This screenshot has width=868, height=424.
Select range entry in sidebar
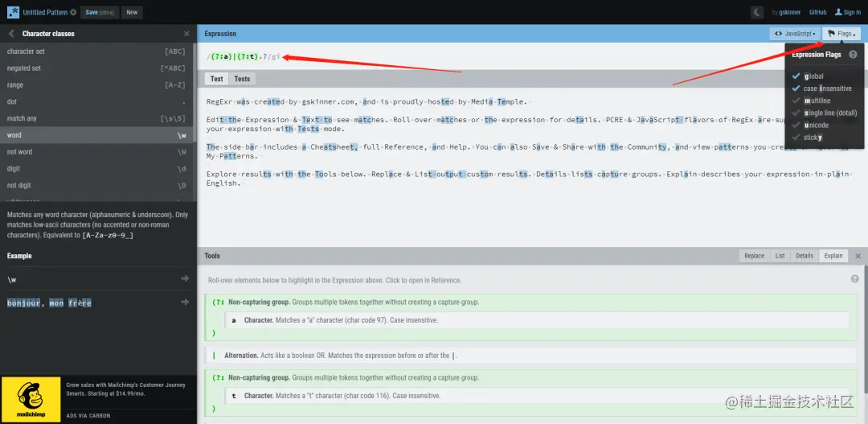(96, 84)
